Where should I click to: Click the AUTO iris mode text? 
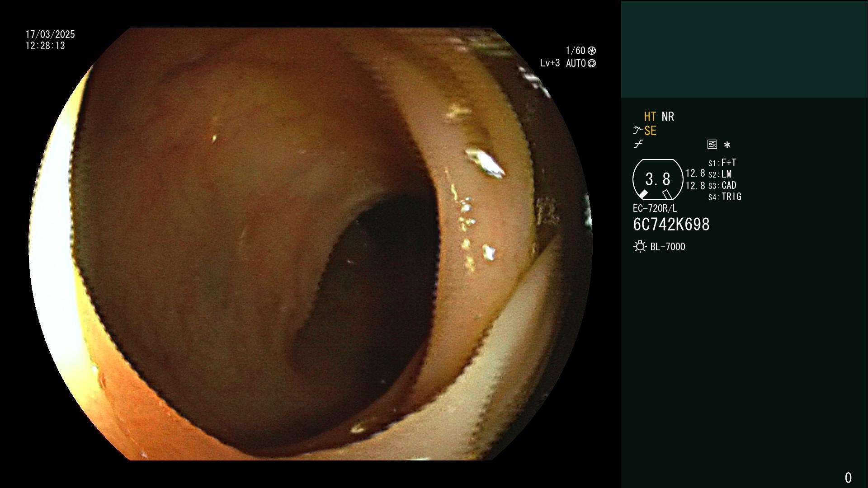click(576, 64)
